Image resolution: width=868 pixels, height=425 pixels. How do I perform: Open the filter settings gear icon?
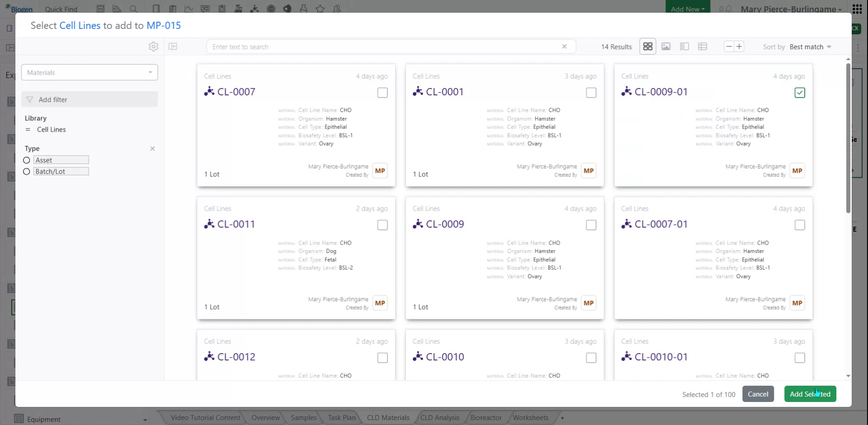153,47
